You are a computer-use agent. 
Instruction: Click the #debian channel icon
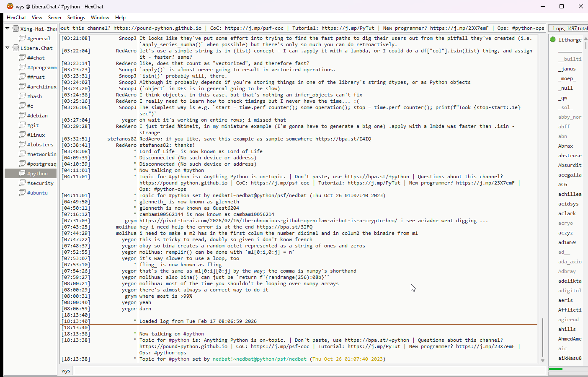tap(22, 115)
